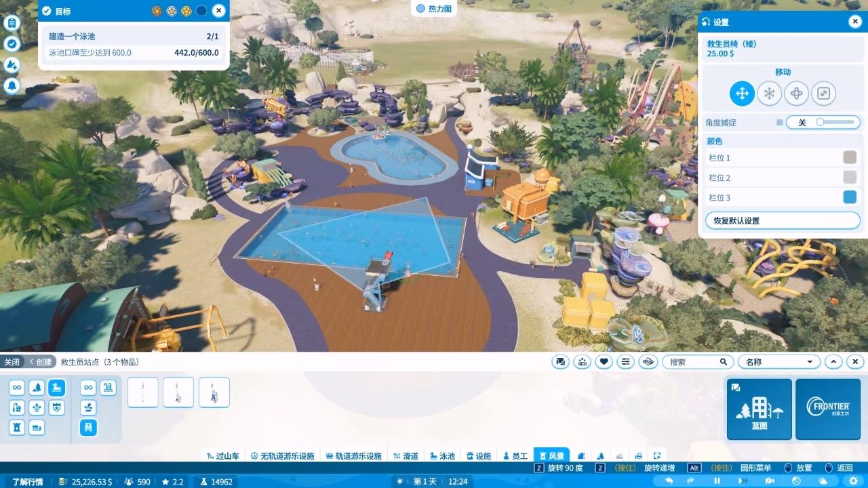The width and height of the screenshot is (868, 488).
Task: Show favorites with the heart icon
Action: pyautogui.click(x=604, y=362)
